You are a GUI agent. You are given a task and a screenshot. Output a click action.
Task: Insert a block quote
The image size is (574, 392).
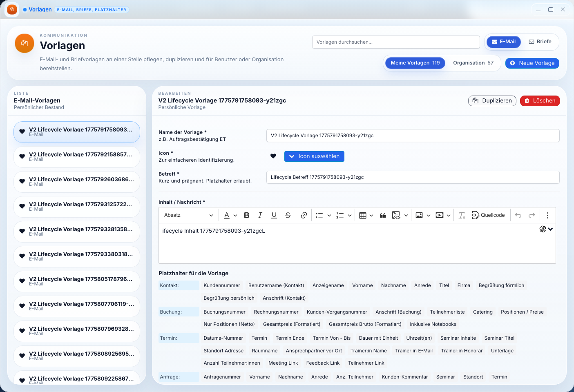coord(383,215)
